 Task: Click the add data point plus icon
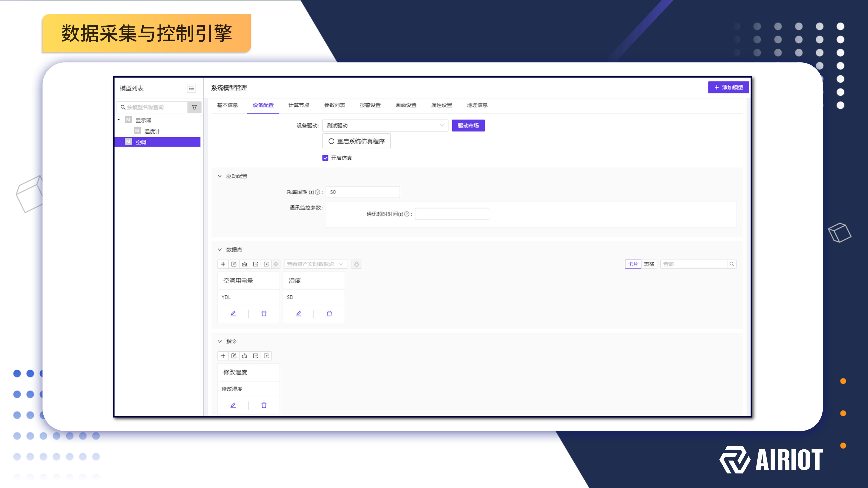coord(223,264)
